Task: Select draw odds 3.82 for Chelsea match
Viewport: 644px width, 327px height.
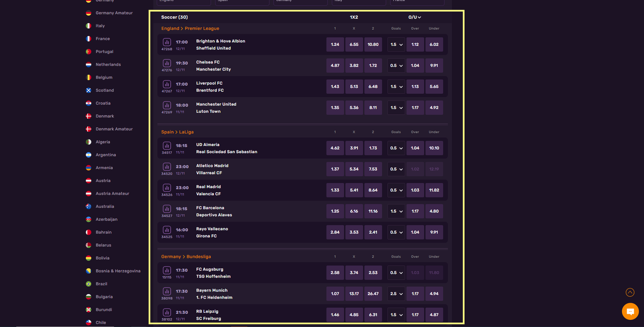Action: click(354, 65)
